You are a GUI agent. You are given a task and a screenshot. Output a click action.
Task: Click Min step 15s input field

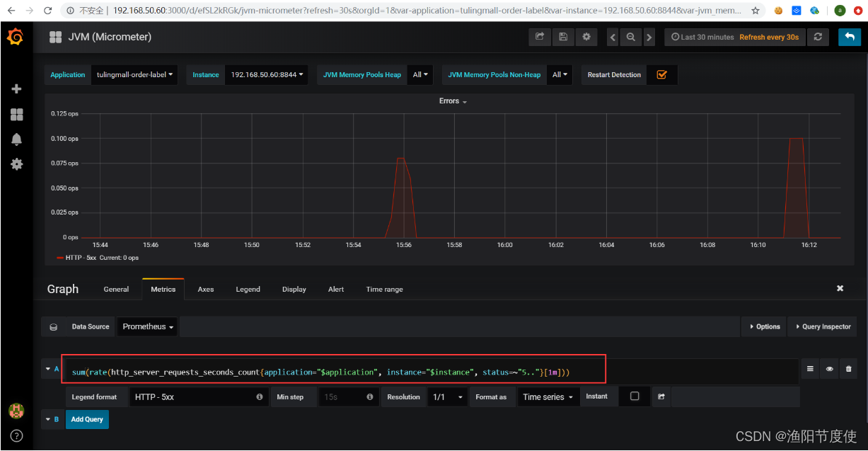click(x=349, y=397)
